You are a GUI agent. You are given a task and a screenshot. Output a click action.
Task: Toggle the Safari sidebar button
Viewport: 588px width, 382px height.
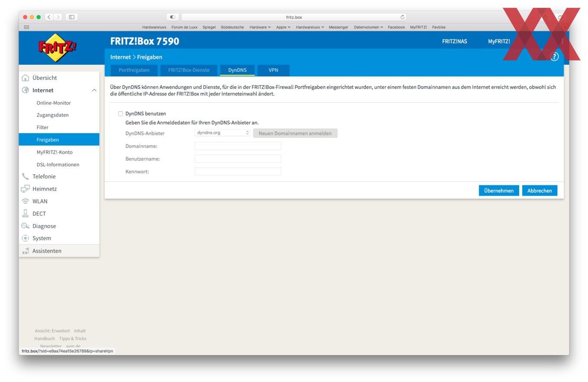(x=72, y=17)
